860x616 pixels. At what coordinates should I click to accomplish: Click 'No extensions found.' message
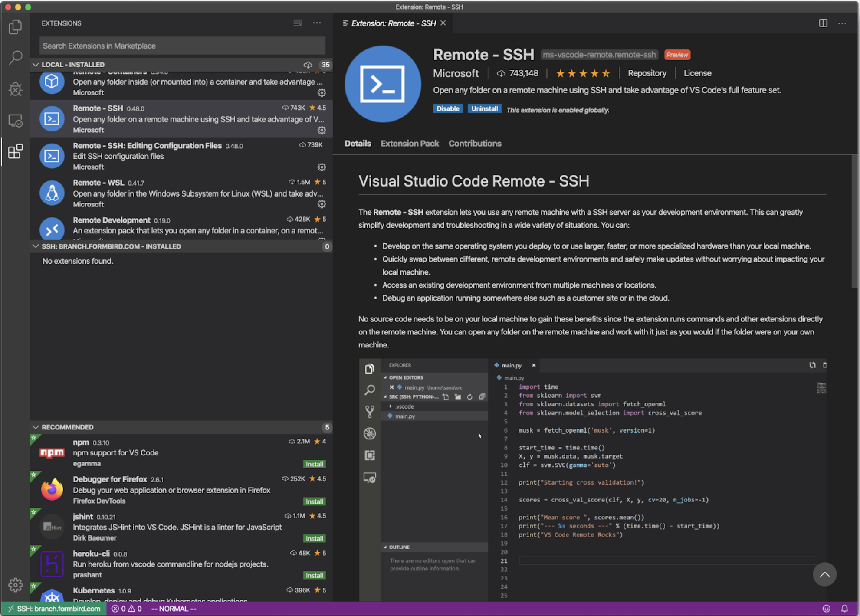coord(78,261)
